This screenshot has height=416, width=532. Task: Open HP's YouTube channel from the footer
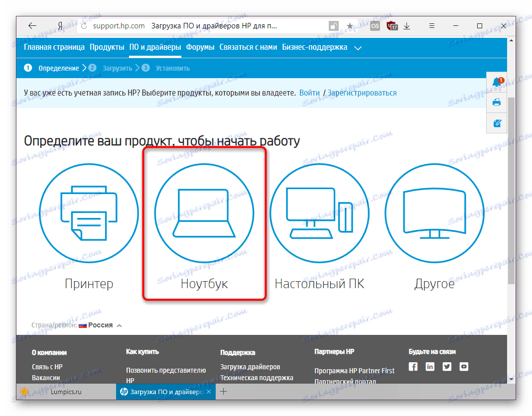[464, 366]
